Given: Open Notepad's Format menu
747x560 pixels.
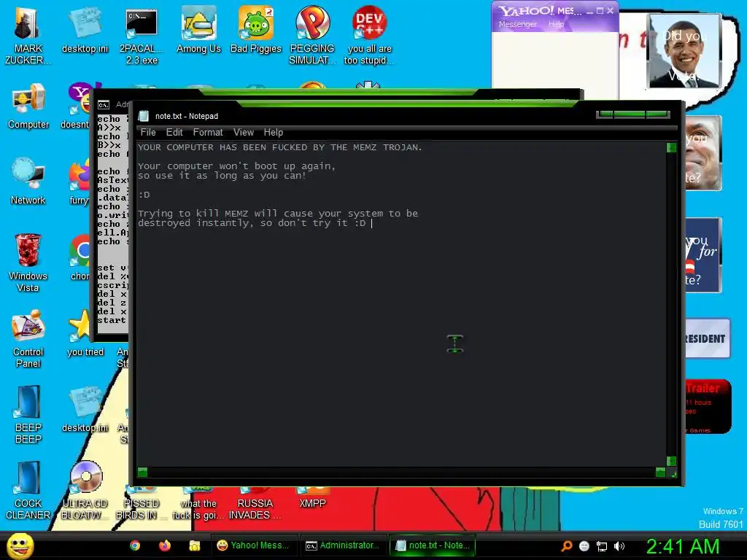Looking at the screenshot, I should [208, 133].
